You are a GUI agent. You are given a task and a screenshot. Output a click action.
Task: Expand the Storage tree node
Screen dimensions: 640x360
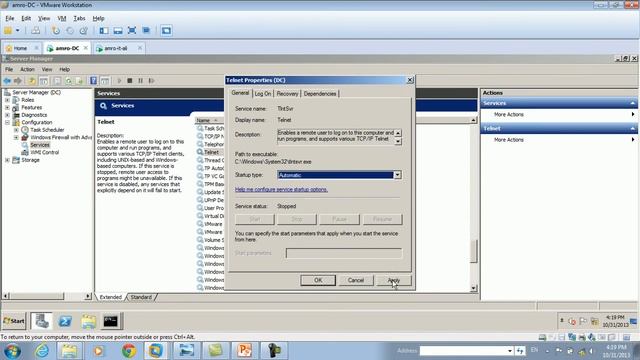tap(7, 160)
